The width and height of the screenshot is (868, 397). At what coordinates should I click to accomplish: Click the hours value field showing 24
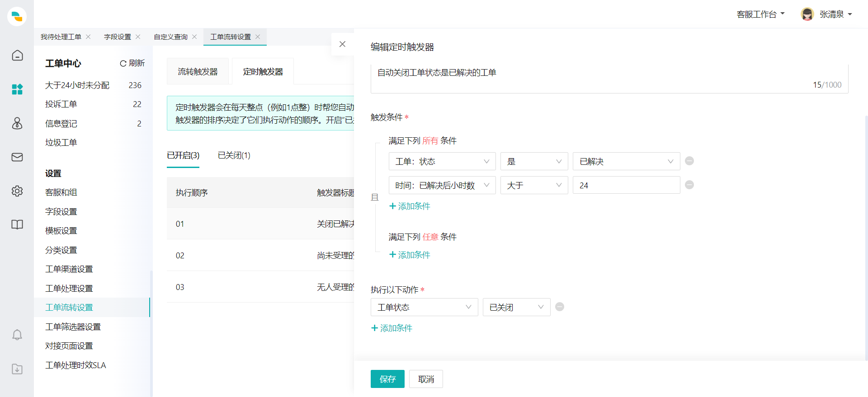point(626,185)
